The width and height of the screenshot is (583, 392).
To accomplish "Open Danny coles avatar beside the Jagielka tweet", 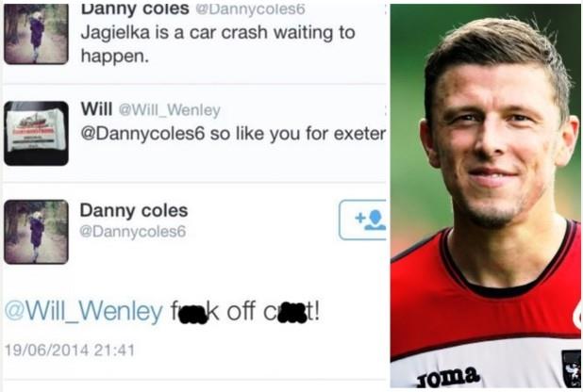I will click(36, 34).
